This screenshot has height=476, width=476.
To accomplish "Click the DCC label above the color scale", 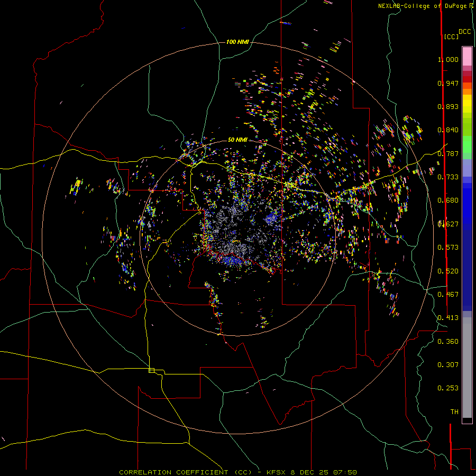I will [465, 32].
